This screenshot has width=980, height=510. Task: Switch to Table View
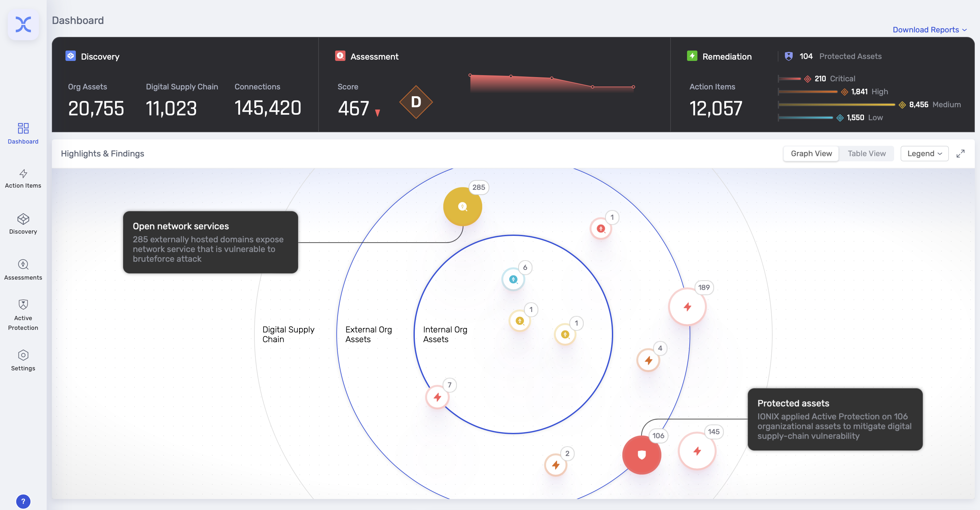click(x=867, y=154)
